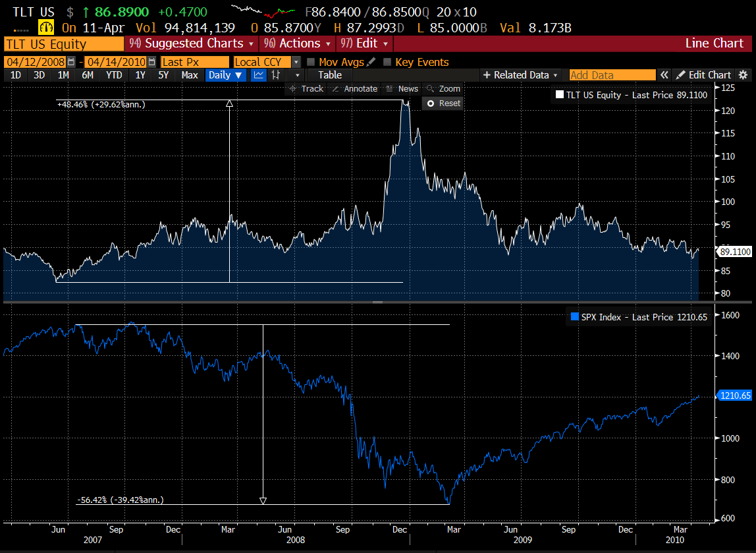
Task: Click the Line Chart title text
Action: [714, 44]
